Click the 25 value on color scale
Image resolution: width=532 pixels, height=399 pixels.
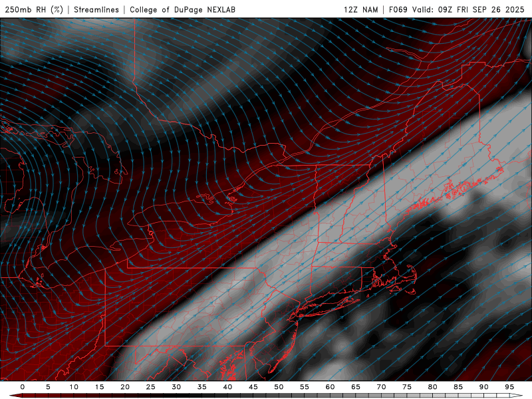pyautogui.click(x=151, y=387)
